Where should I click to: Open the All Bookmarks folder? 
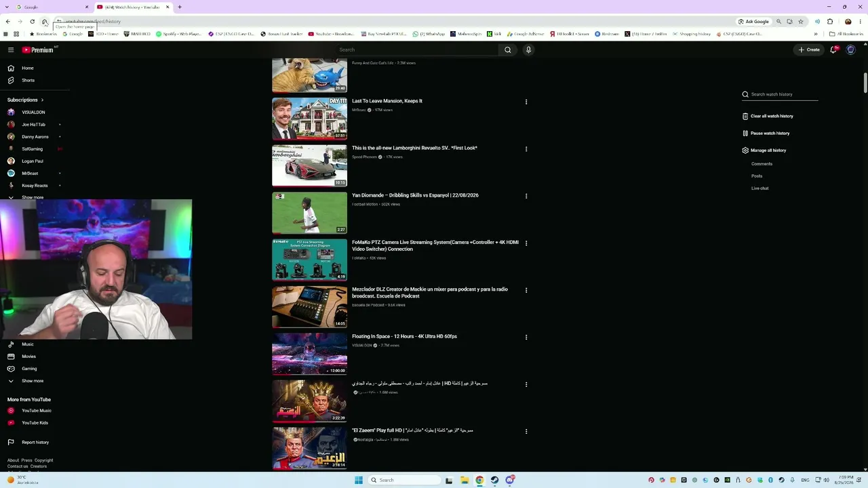click(x=846, y=34)
